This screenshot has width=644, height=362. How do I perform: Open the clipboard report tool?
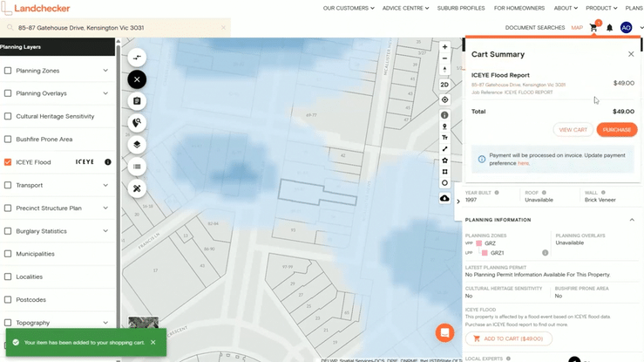tap(137, 101)
